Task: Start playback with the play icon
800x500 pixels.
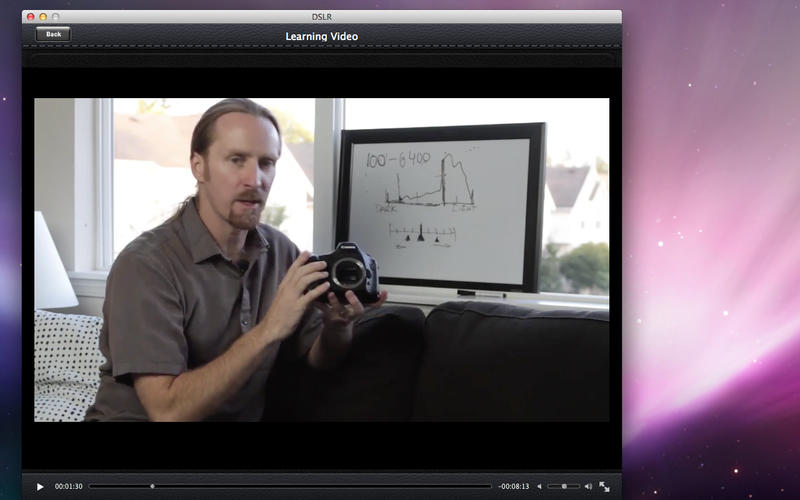Action: click(40, 487)
